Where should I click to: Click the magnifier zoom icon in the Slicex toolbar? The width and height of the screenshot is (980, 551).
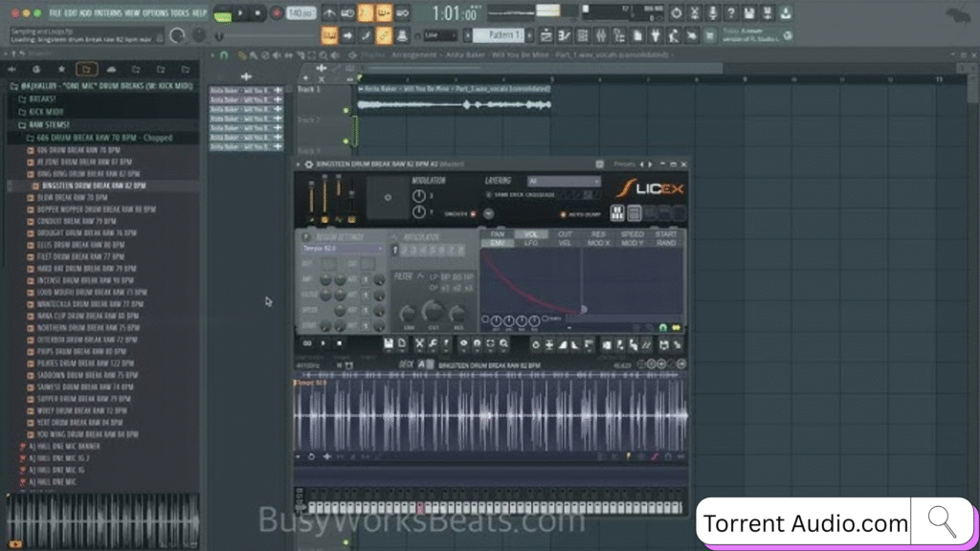pos(503,343)
